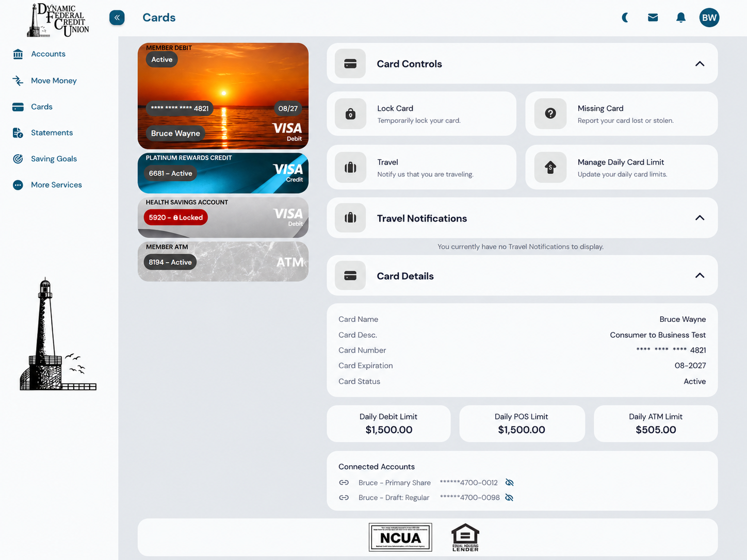Collapse the Card Details section

tap(700, 275)
